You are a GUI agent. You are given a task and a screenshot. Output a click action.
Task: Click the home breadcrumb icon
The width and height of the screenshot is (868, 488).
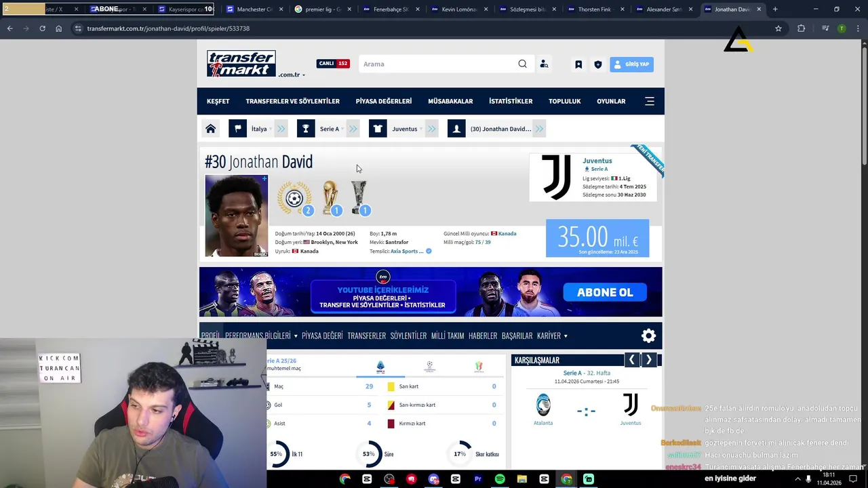(x=210, y=129)
